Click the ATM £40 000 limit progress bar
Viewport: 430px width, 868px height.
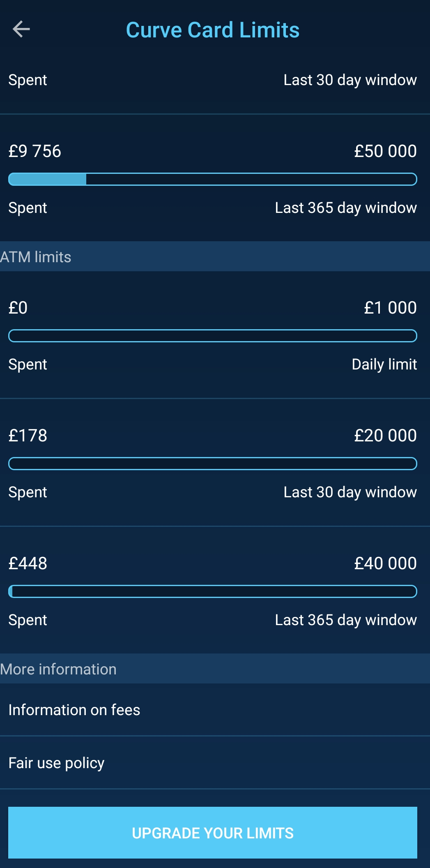[212, 591]
